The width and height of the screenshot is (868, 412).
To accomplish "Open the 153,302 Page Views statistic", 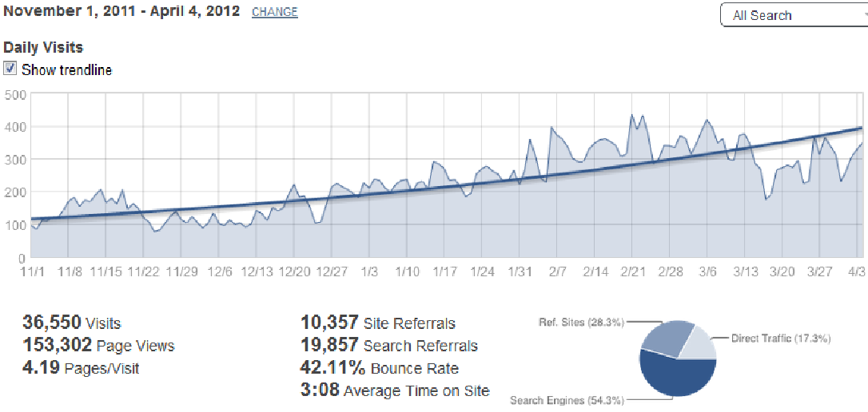I will pyautogui.click(x=98, y=345).
